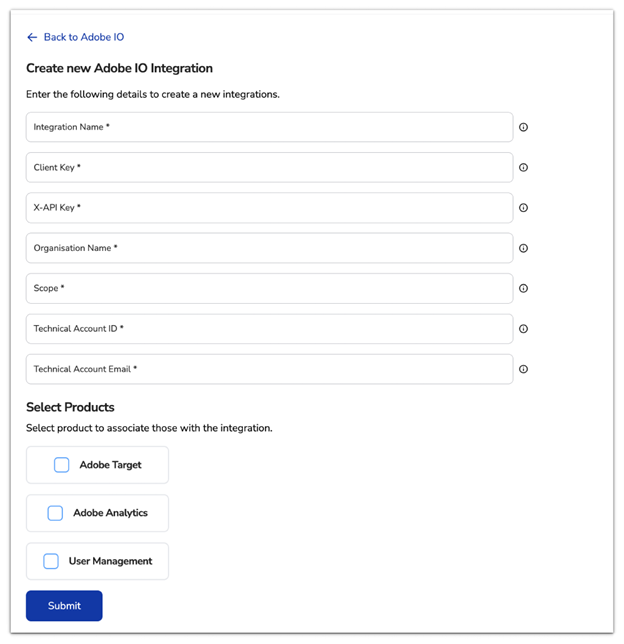Screen dimensions: 624x644
Task: Click the info icon beside Integration Name
Action: (x=523, y=127)
